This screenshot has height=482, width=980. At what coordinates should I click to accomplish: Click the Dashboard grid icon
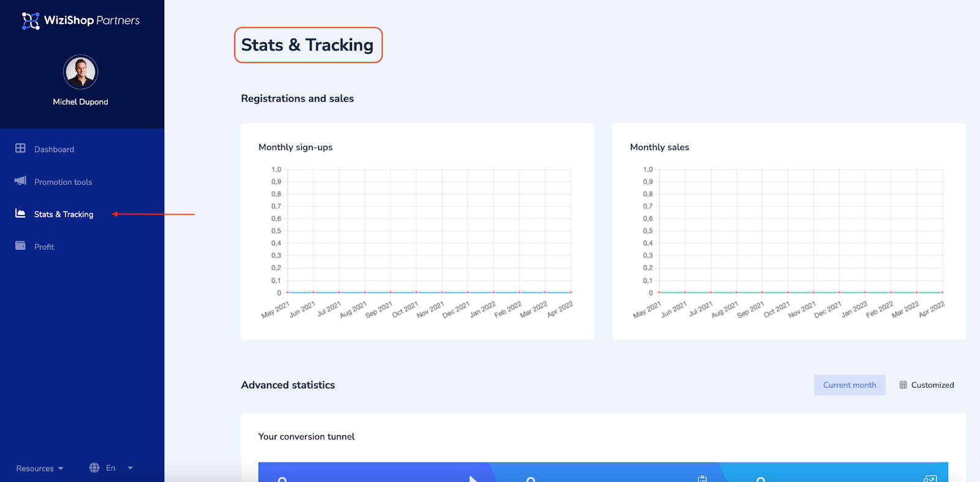coord(20,148)
